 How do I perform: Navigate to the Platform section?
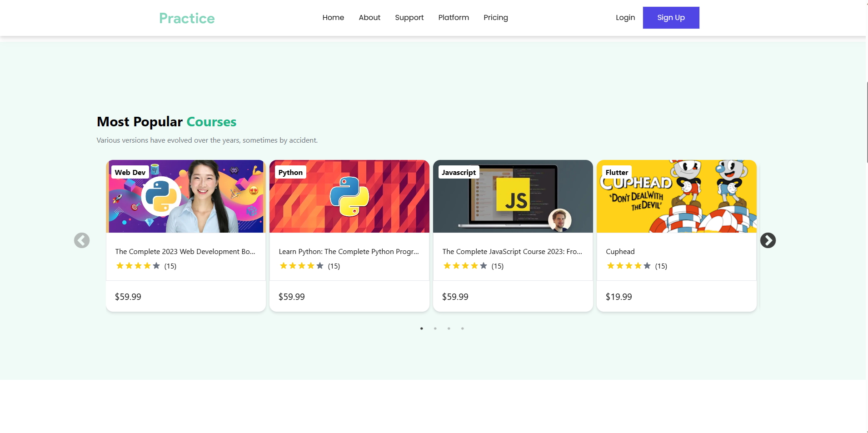click(453, 17)
